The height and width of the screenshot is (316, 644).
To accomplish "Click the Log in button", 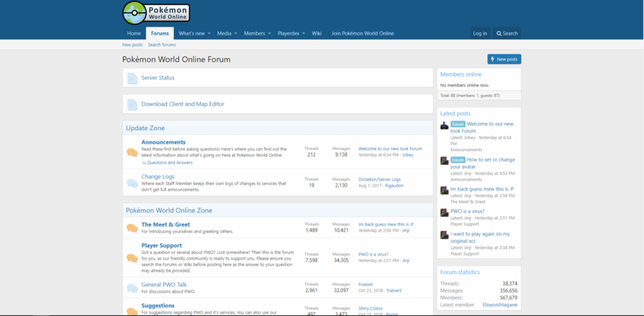I will click(480, 34).
